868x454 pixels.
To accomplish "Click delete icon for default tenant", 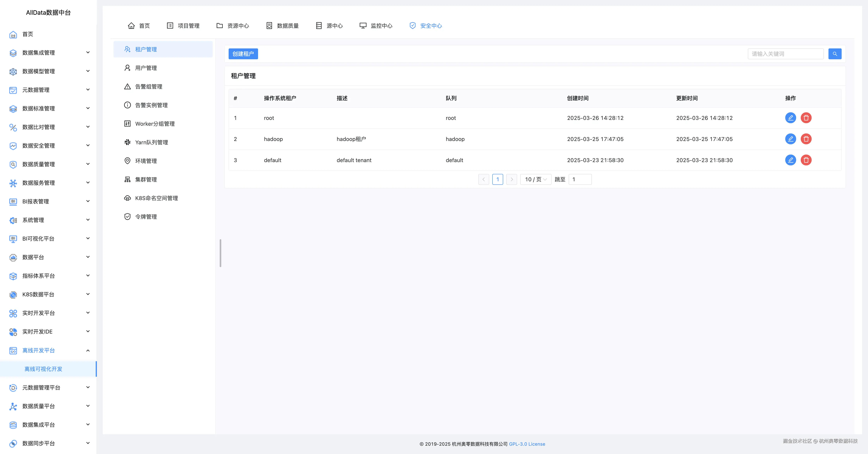I will coord(806,160).
